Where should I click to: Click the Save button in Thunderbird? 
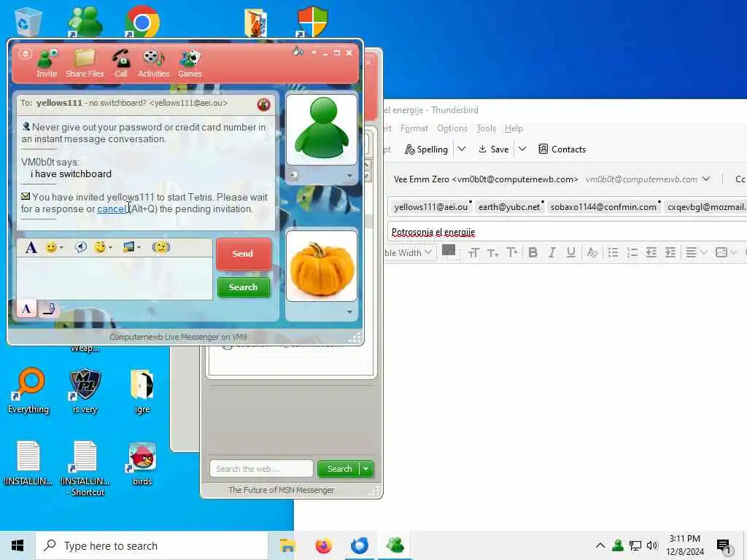click(494, 149)
